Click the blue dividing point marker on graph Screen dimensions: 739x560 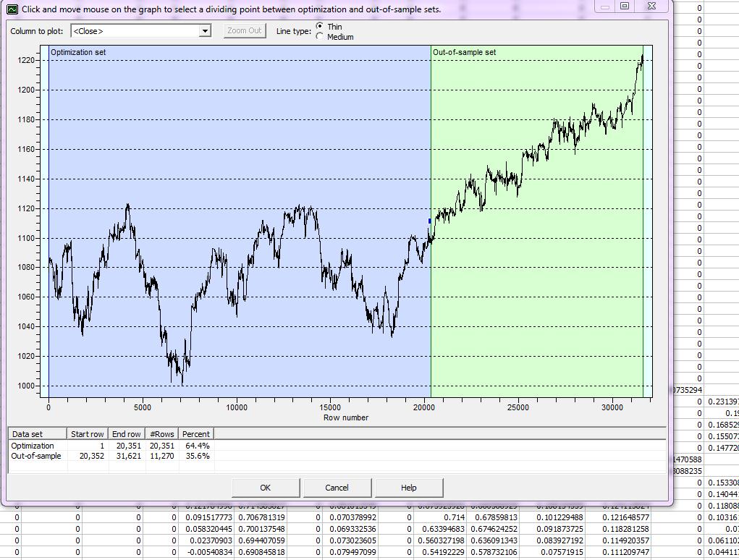coord(430,221)
